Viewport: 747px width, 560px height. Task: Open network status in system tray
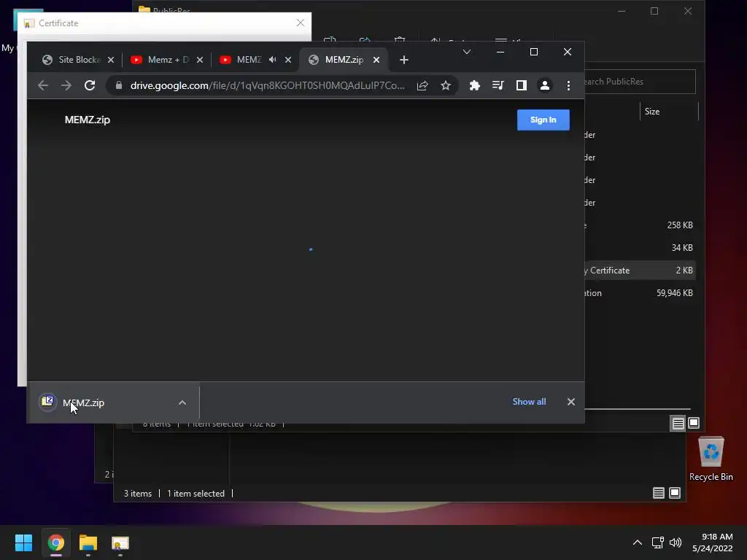(x=658, y=542)
